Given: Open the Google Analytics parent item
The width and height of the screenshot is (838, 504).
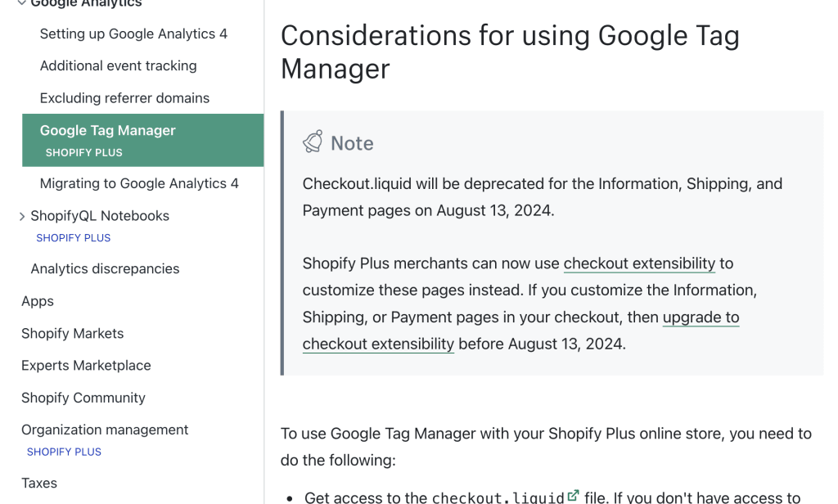Looking at the screenshot, I should coord(86,3).
